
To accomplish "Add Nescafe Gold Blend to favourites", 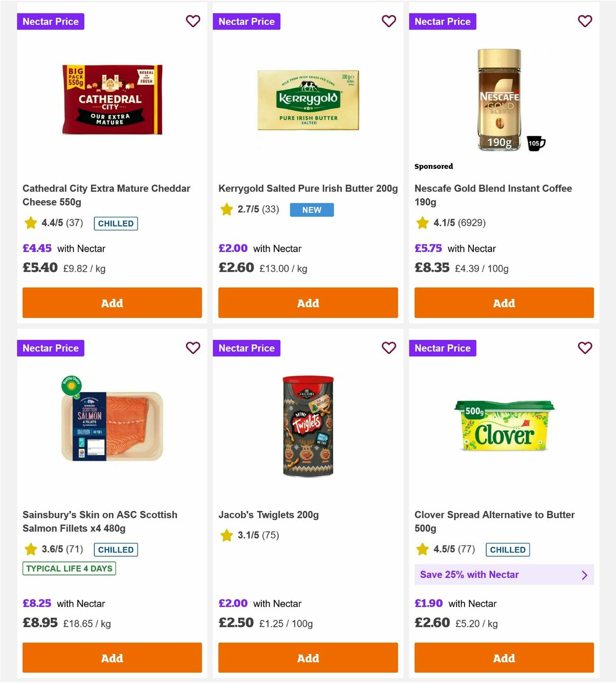I will click(x=585, y=21).
